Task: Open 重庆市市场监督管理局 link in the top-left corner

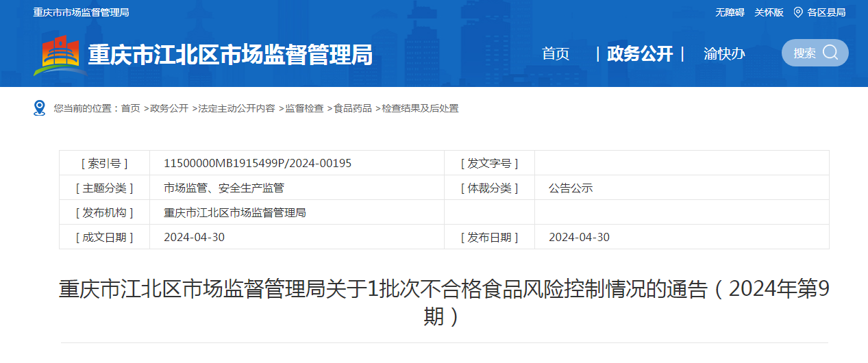Action: click(x=81, y=12)
